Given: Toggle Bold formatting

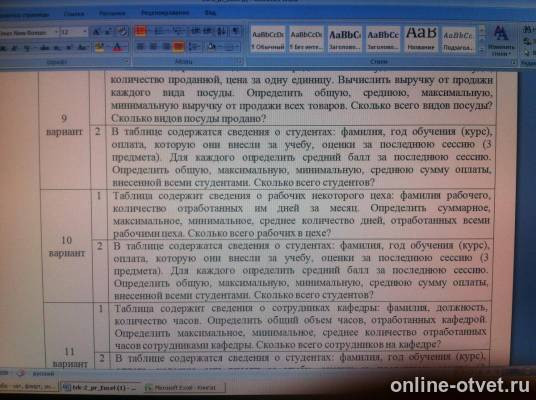Looking at the screenshot, I should click(3, 48).
